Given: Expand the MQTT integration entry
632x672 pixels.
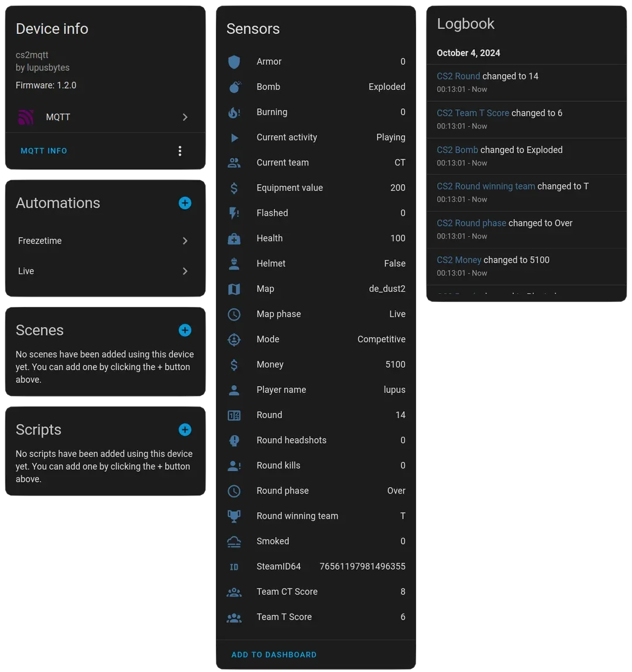Looking at the screenshot, I should 105,117.
